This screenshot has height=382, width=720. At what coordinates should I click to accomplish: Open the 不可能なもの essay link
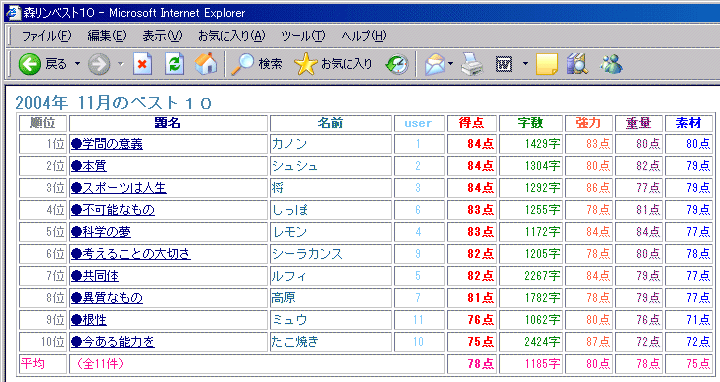[112, 210]
